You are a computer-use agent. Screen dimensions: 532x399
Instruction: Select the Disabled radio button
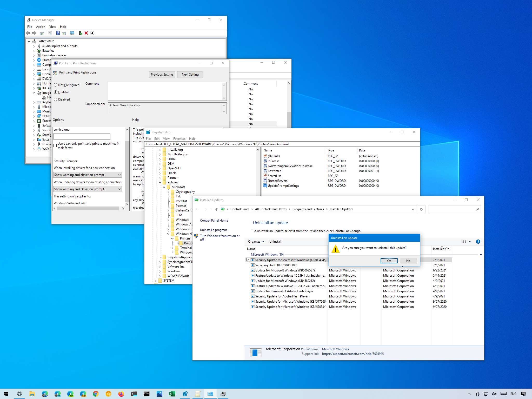[56, 99]
